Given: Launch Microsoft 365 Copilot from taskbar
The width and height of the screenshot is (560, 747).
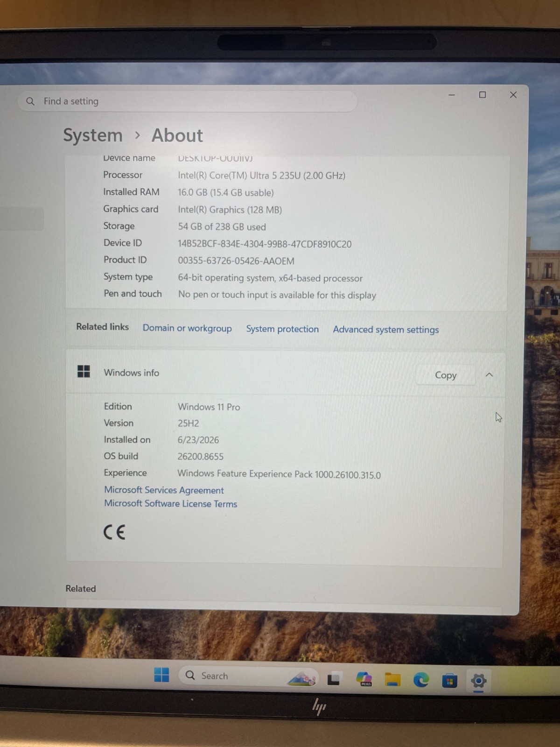Looking at the screenshot, I should point(364,679).
